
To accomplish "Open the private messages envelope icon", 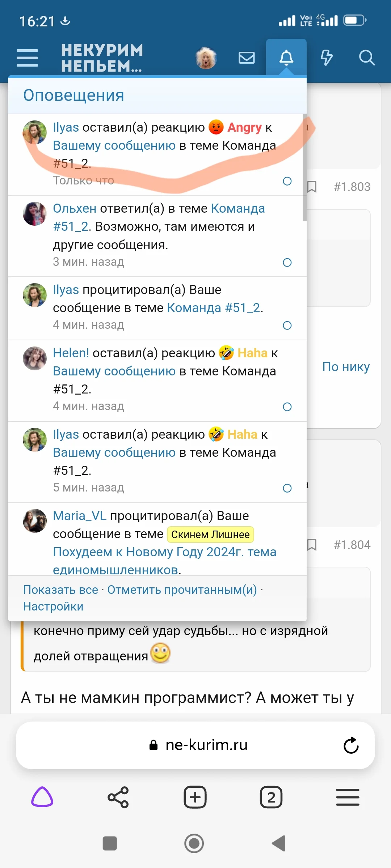I will [247, 58].
